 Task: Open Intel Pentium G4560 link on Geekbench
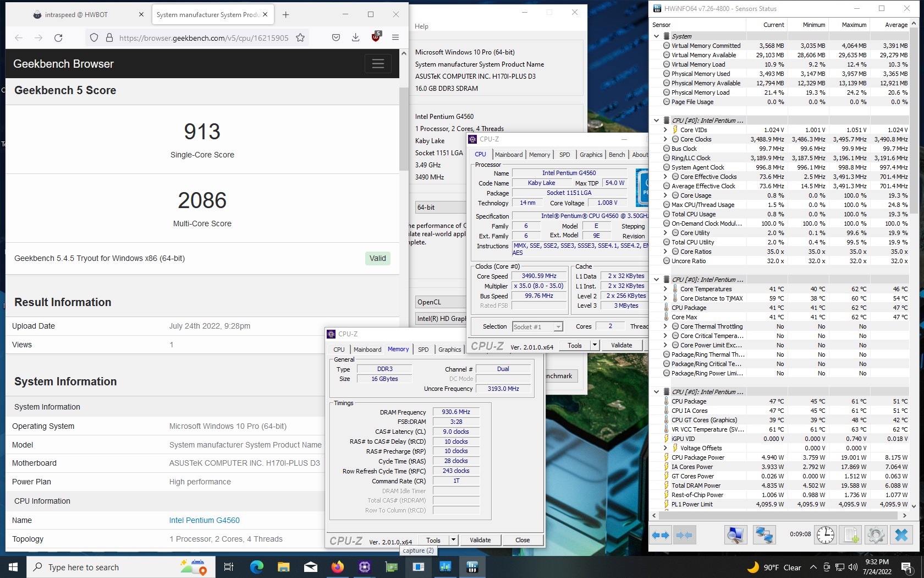[x=205, y=520]
